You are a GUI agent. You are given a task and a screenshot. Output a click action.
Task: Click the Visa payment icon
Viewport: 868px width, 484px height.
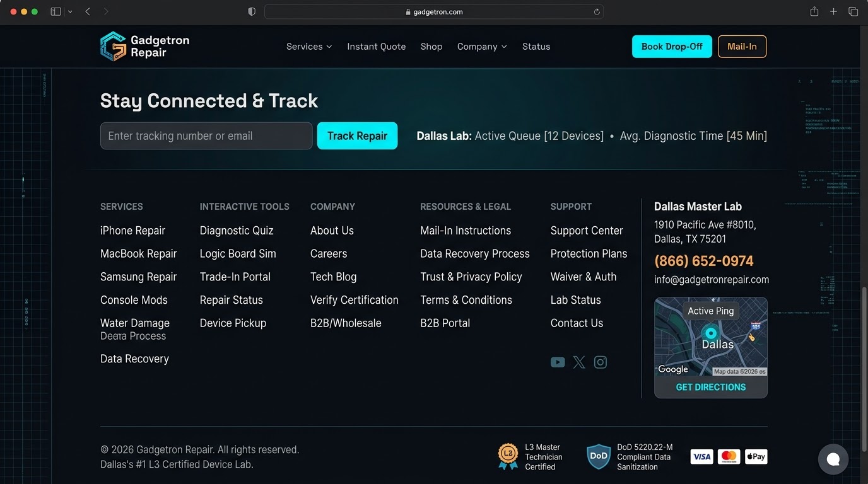coord(701,457)
